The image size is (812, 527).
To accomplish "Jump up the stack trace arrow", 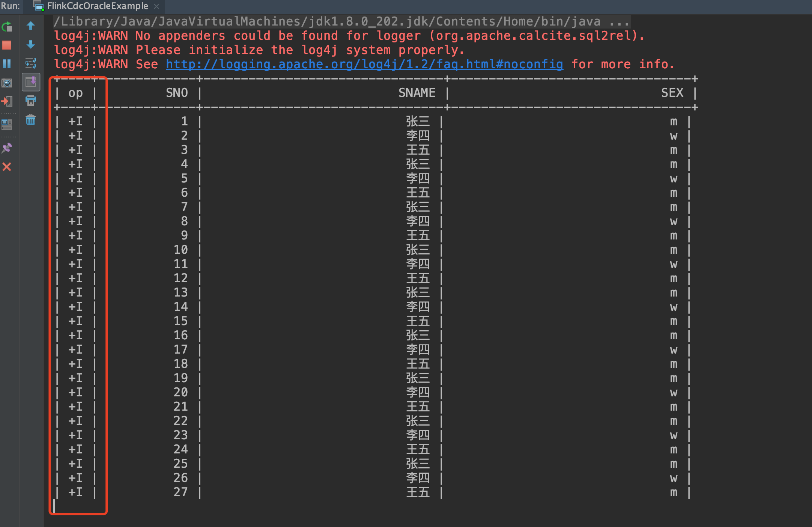I will (31, 26).
